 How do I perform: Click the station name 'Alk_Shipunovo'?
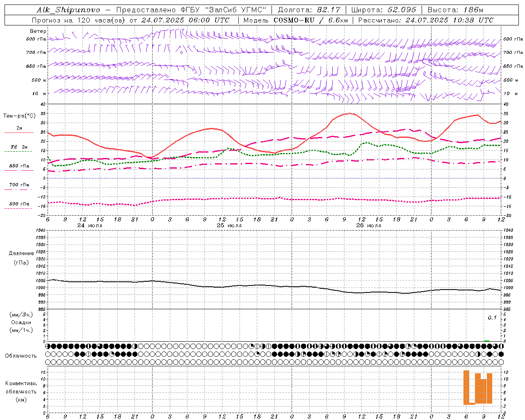[68, 10]
